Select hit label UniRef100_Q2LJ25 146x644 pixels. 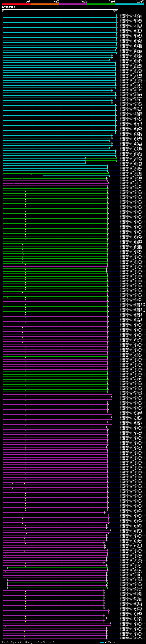(x=131, y=90)
